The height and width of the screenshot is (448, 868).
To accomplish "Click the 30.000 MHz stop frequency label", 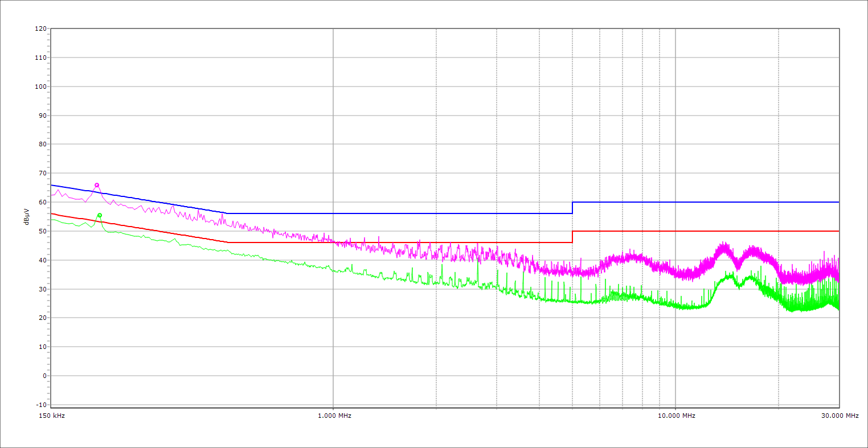I will [x=840, y=416].
